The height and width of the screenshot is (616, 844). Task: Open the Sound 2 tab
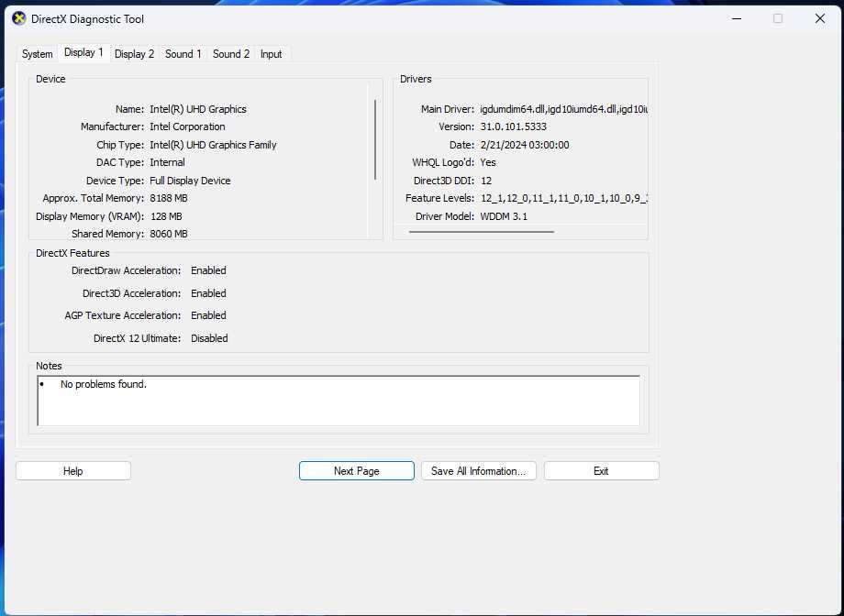231,54
